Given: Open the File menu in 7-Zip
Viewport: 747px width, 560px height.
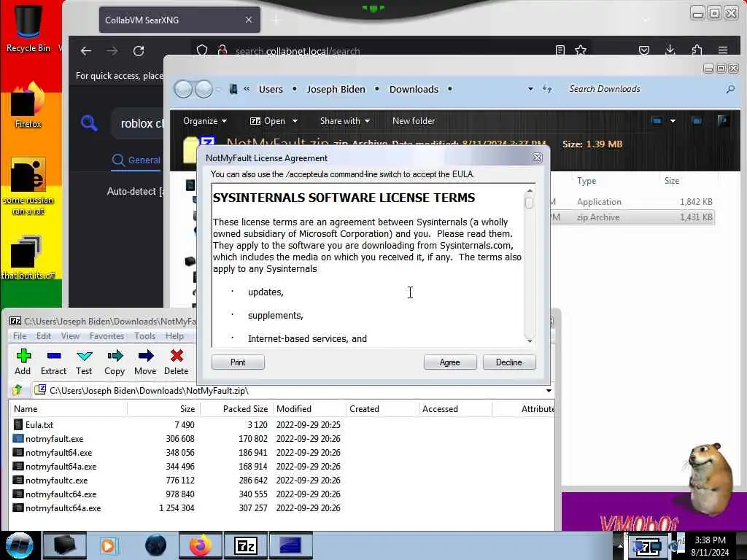Looking at the screenshot, I should (20, 335).
